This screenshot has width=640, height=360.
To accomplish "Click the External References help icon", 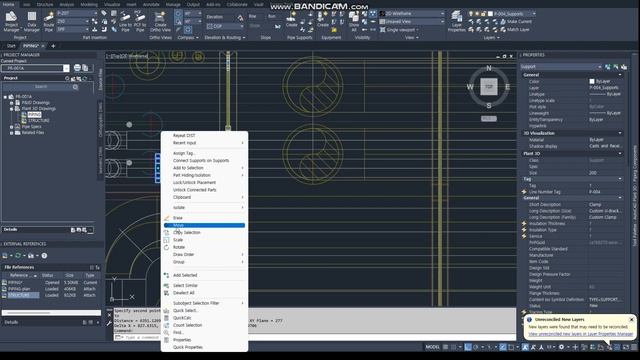I will 44,256.
